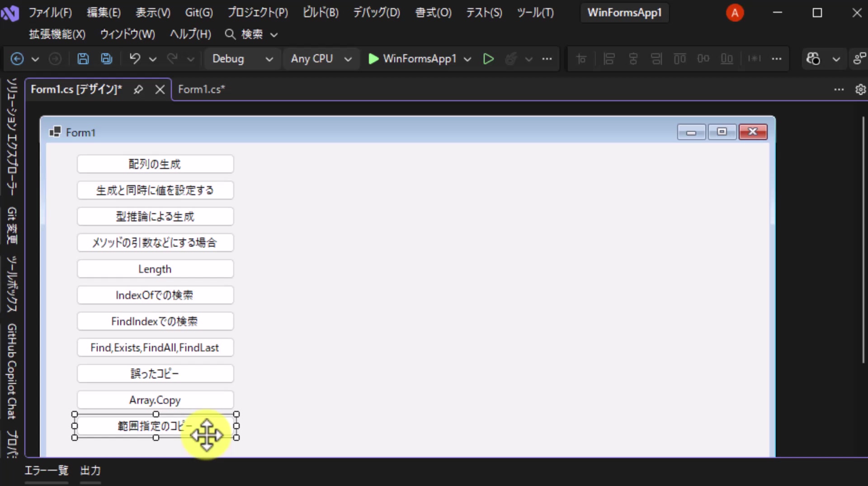This screenshot has width=868, height=486.
Task: Open the 出力 panel tab
Action: pos(90,471)
